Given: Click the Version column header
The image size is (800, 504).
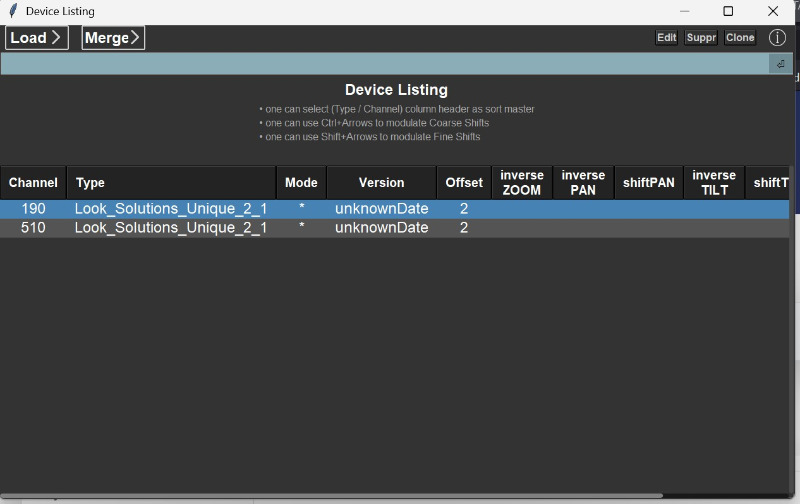Looking at the screenshot, I should [381, 183].
